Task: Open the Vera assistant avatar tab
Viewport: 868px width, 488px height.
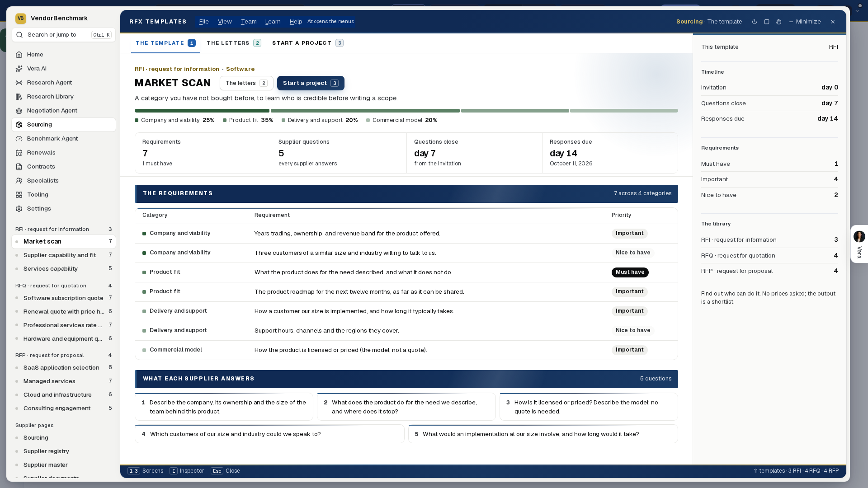Action: tap(859, 244)
